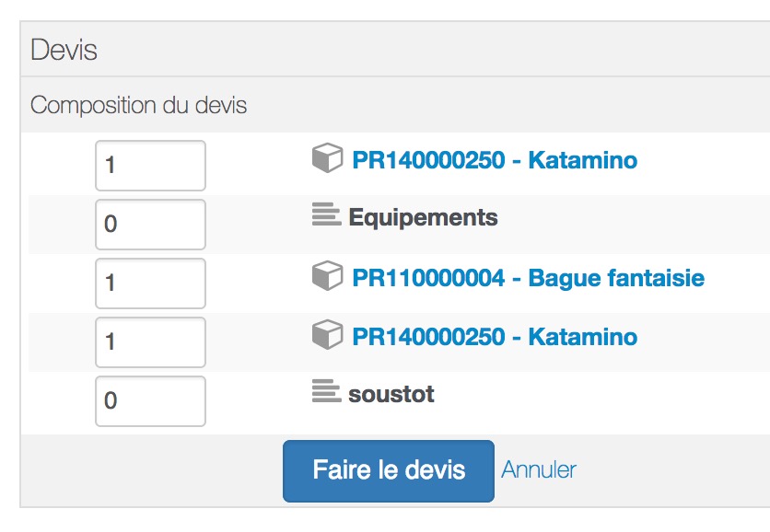The height and width of the screenshot is (532, 770).
Task: Focus the quantity box of the second Katamino line
Action: pyautogui.click(x=150, y=342)
